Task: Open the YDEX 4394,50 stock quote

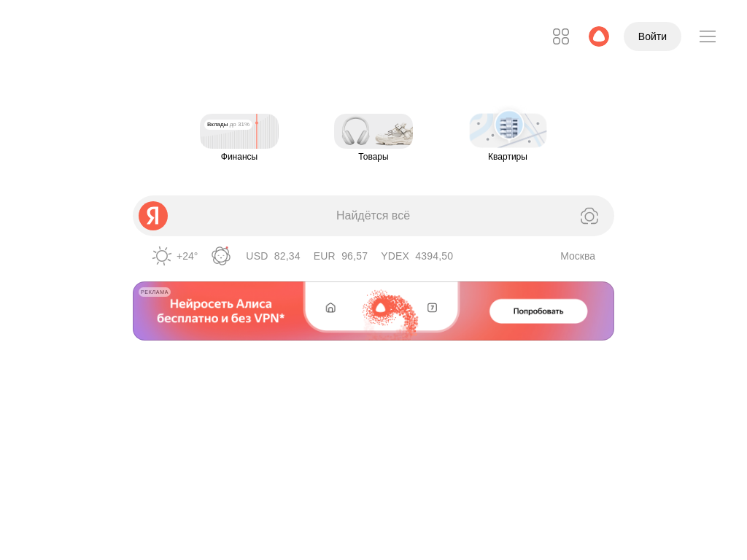Action: tap(417, 256)
